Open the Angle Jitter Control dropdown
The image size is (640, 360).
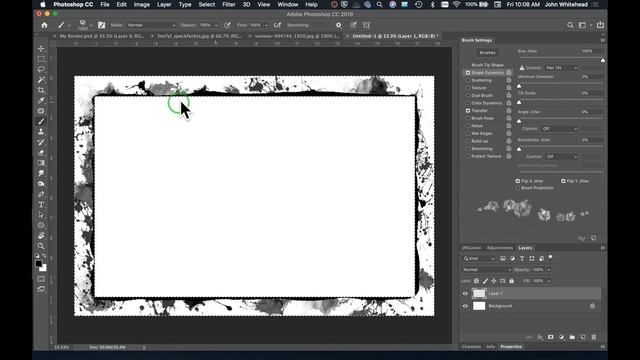(x=559, y=129)
